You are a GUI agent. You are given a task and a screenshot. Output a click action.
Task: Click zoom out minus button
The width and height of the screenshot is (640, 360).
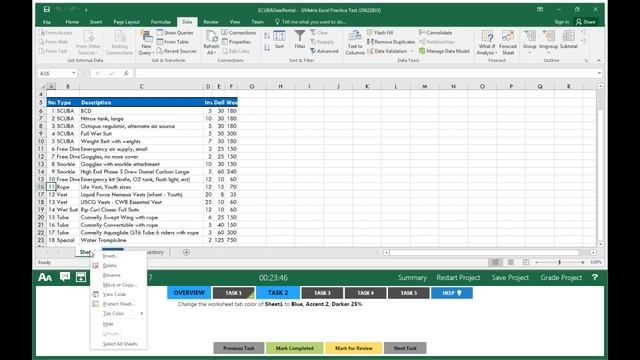pyautogui.click(x=536, y=262)
